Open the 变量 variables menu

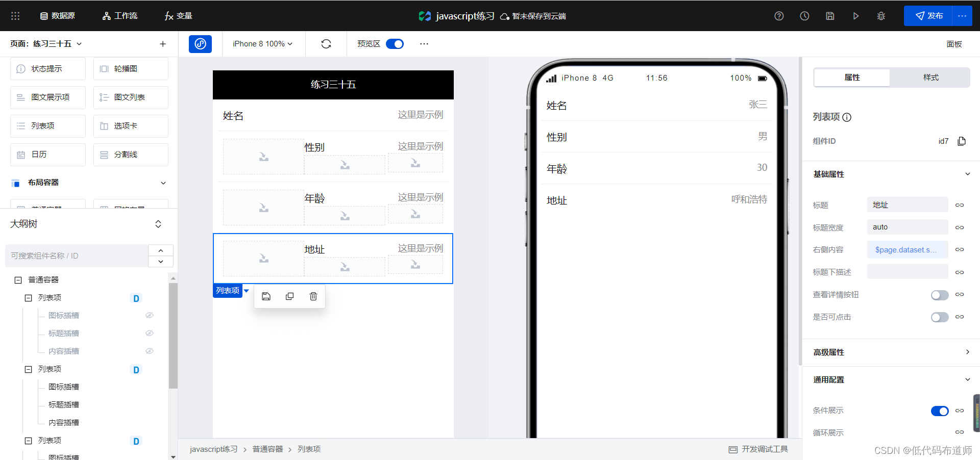tap(179, 16)
